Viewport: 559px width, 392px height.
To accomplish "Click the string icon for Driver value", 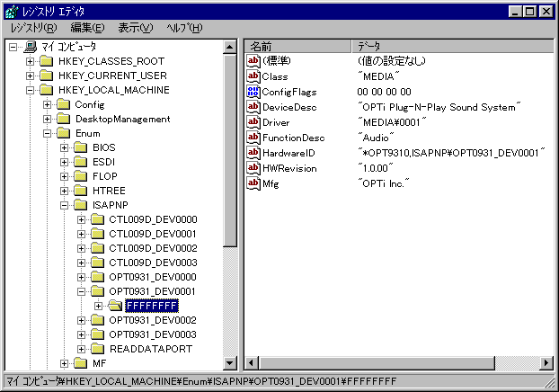I will click(x=253, y=122).
